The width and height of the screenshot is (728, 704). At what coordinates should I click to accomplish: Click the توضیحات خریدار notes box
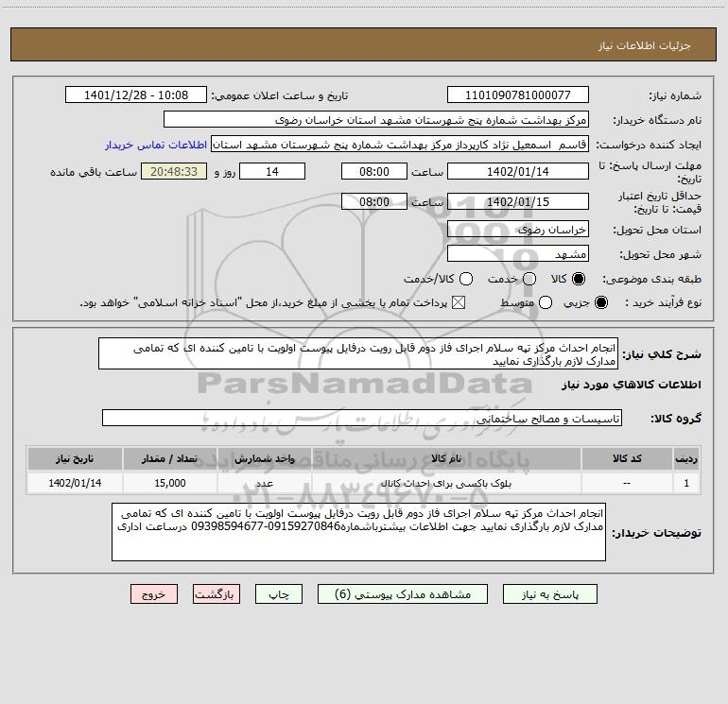pos(358,532)
